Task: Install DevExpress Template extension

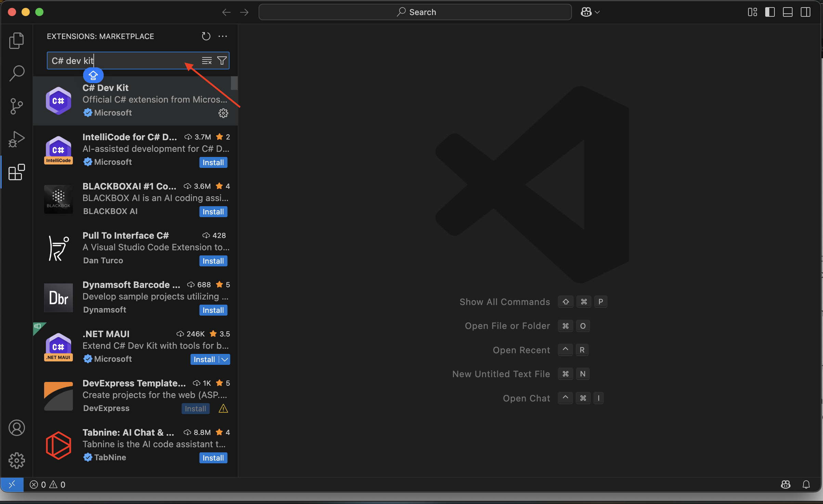Action: click(195, 409)
